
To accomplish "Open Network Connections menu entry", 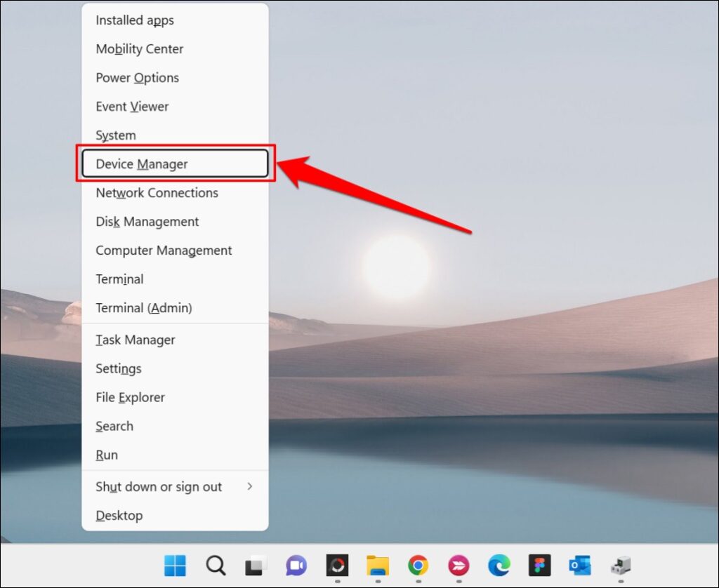I will click(175, 193).
